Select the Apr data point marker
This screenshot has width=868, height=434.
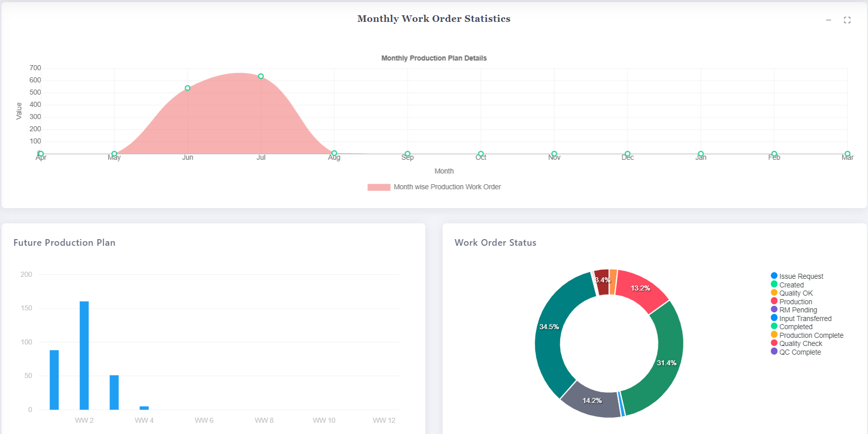pos(41,154)
